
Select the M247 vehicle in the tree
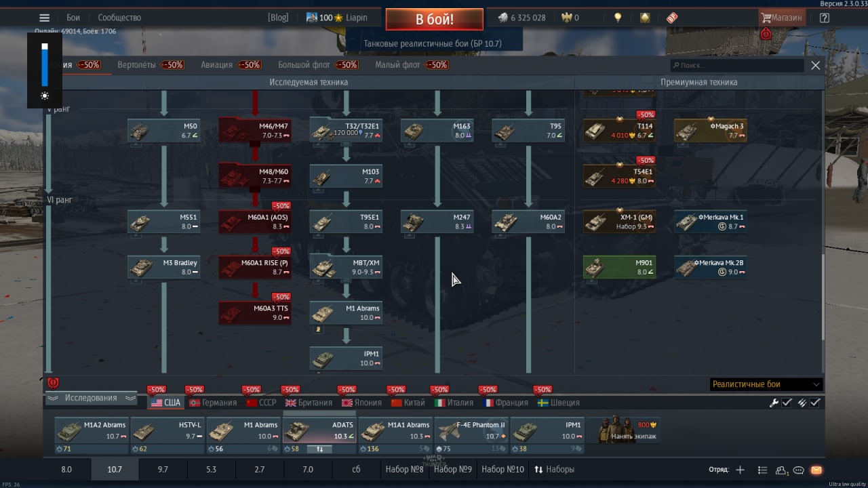[x=437, y=222]
